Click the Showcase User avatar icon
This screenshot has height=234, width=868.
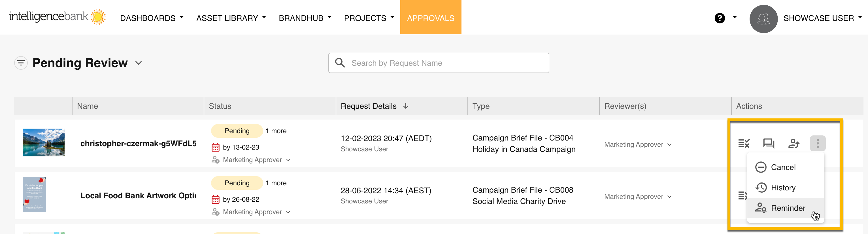pyautogui.click(x=763, y=19)
